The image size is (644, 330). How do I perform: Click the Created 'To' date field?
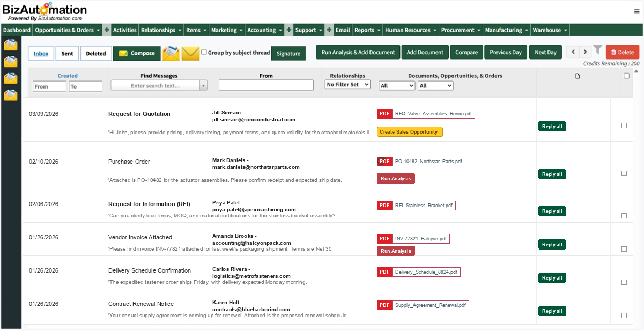click(85, 86)
